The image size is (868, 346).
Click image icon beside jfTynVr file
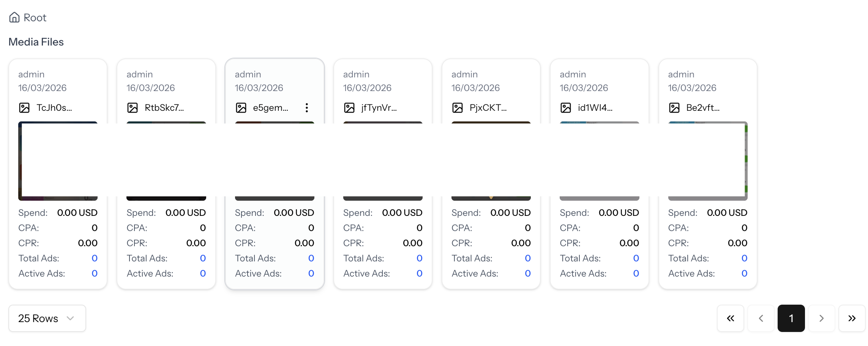(x=349, y=108)
